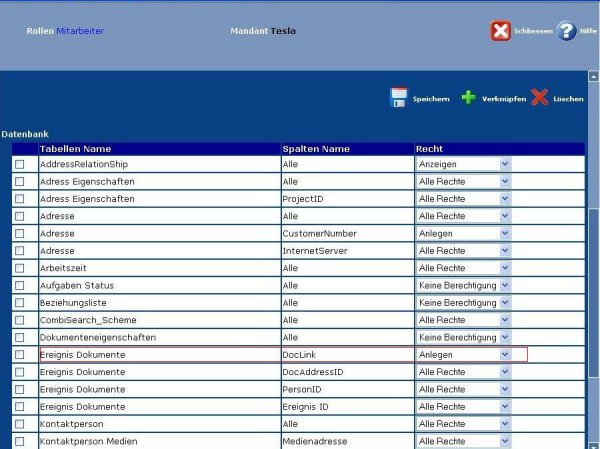Image resolution: width=600 pixels, height=449 pixels.
Task: Click the Tabellen Name column header
Action: pyautogui.click(x=75, y=149)
